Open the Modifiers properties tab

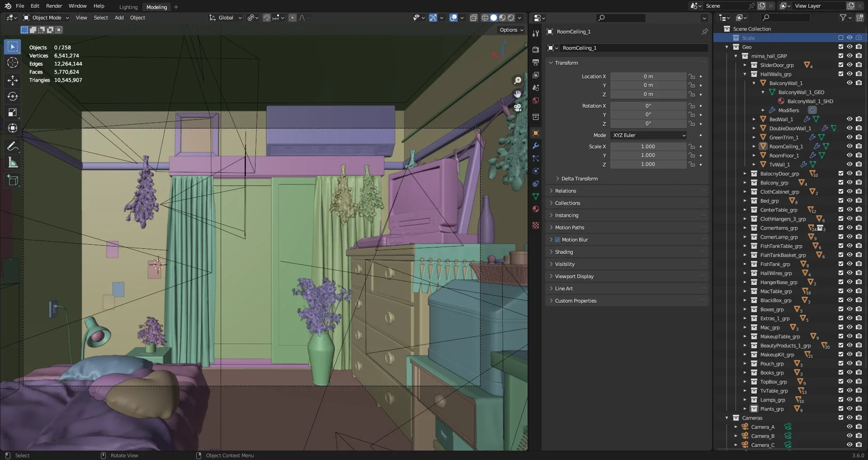(536, 146)
